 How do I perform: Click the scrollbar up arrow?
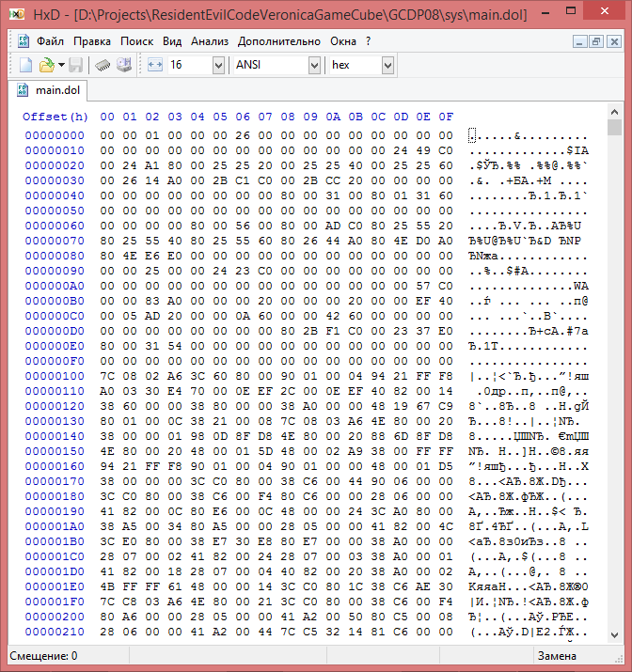[614, 112]
